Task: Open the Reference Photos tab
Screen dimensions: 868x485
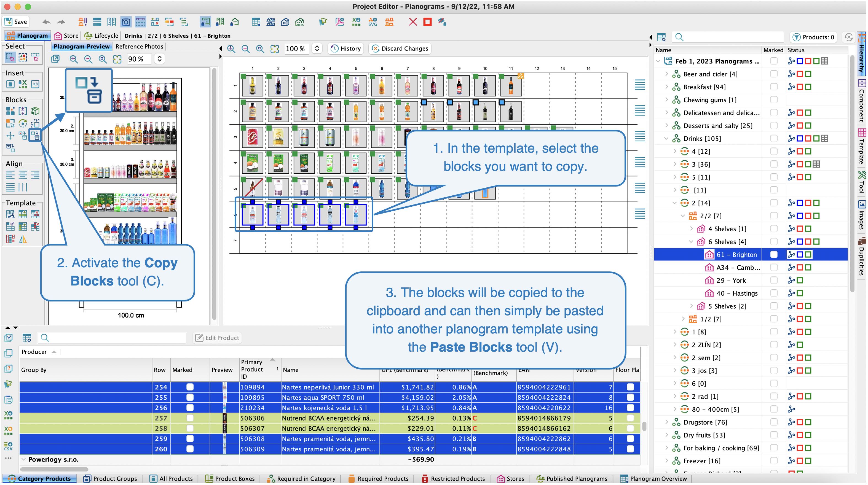Action: click(139, 47)
